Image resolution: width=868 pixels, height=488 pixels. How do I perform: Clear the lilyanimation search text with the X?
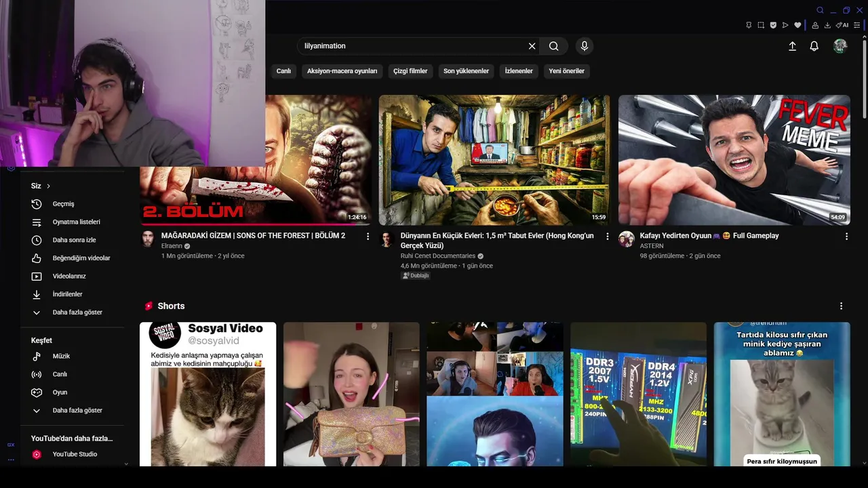532,46
